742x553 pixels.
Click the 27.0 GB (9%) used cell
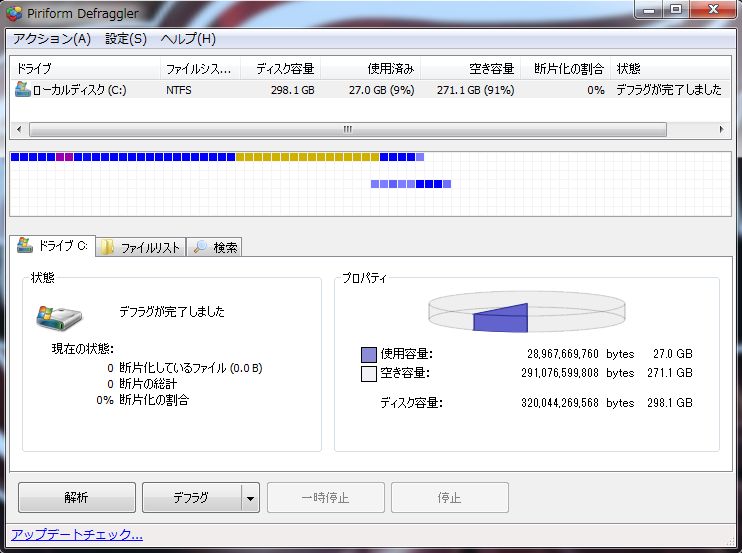click(381, 90)
